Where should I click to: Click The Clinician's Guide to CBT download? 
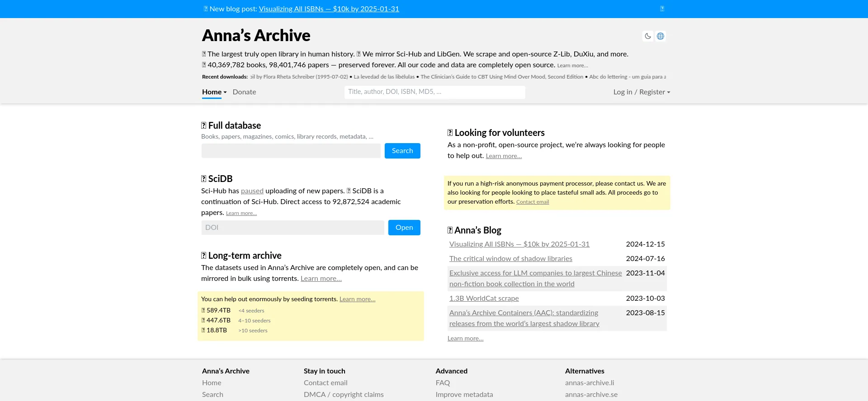point(502,77)
